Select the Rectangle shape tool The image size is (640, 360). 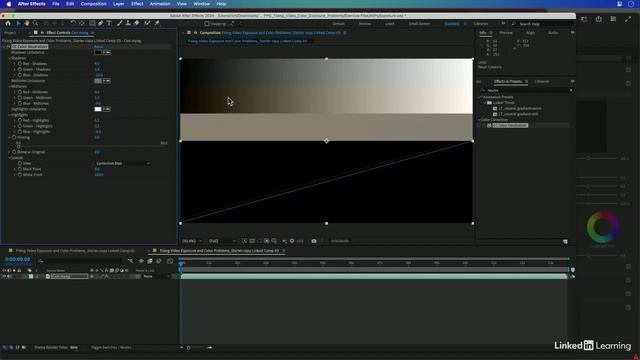[x=92, y=24]
